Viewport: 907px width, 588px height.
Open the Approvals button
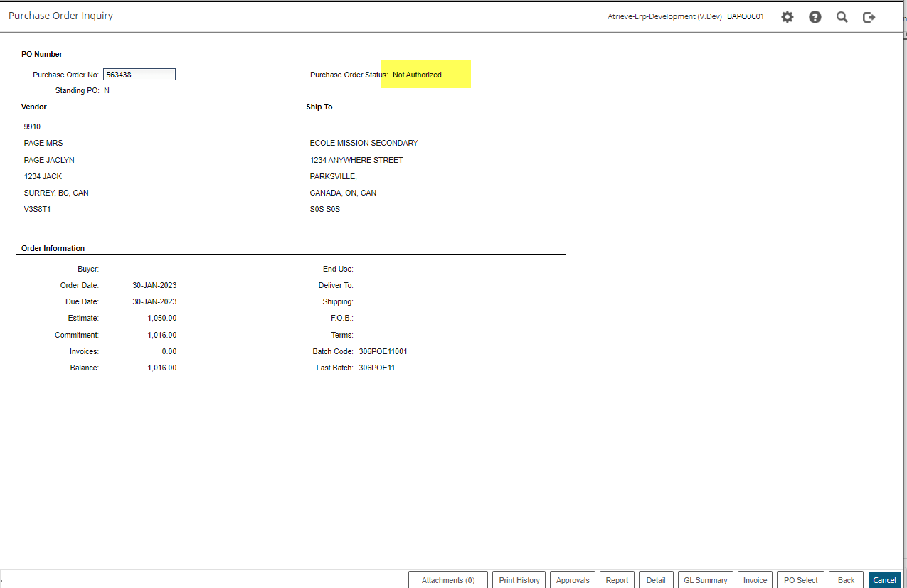click(573, 580)
